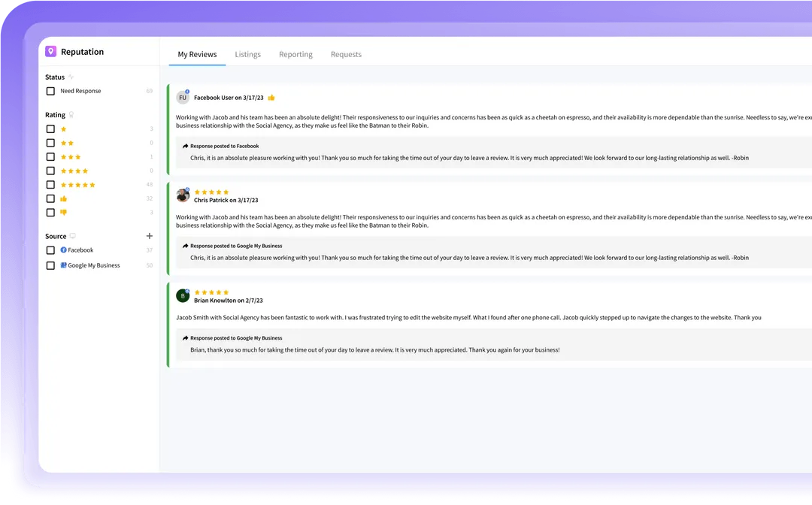Screen dimensions: 812x505
Task: Click reply arrow on Chris Patrick's response
Action: point(185,246)
